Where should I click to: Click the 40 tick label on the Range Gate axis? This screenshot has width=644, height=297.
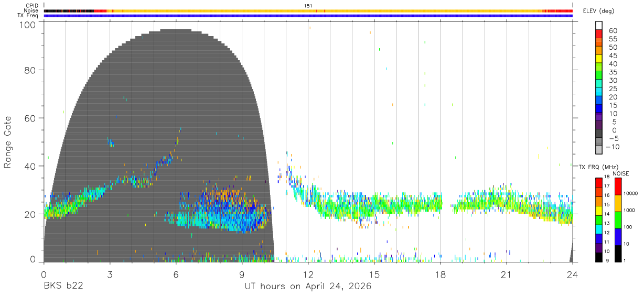(31, 166)
